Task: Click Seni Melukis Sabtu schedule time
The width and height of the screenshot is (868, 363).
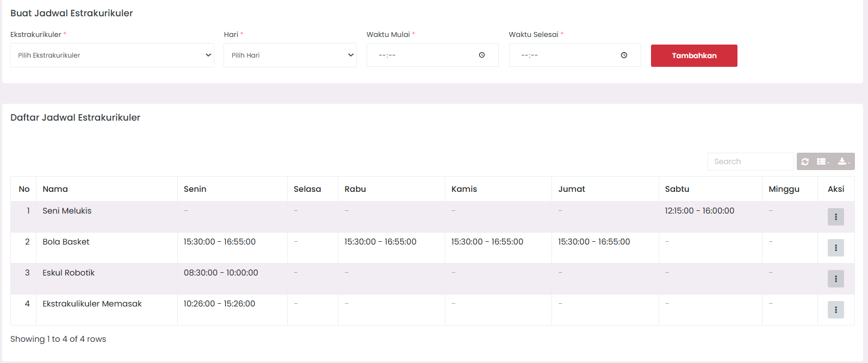Action: [x=699, y=211]
